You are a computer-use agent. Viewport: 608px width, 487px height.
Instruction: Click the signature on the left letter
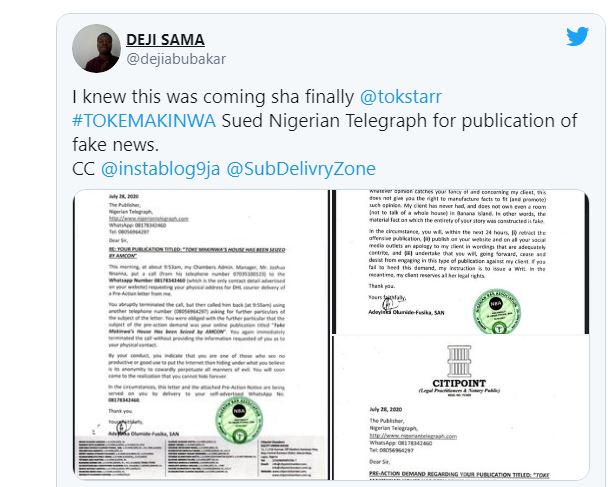122,427
